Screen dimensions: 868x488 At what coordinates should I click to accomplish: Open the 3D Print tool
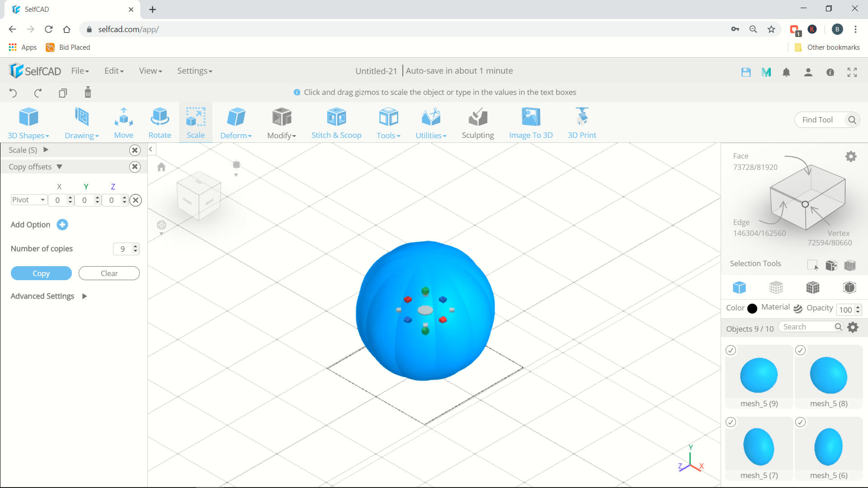582,123
